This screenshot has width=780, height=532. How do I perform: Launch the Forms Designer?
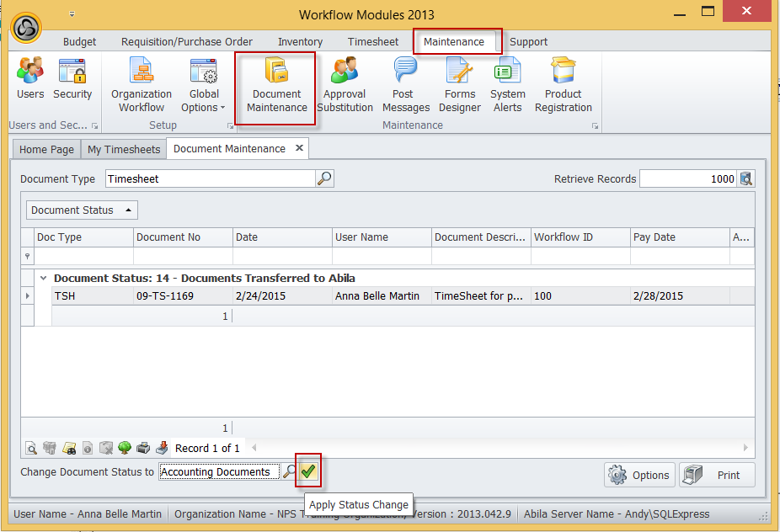point(460,86)
